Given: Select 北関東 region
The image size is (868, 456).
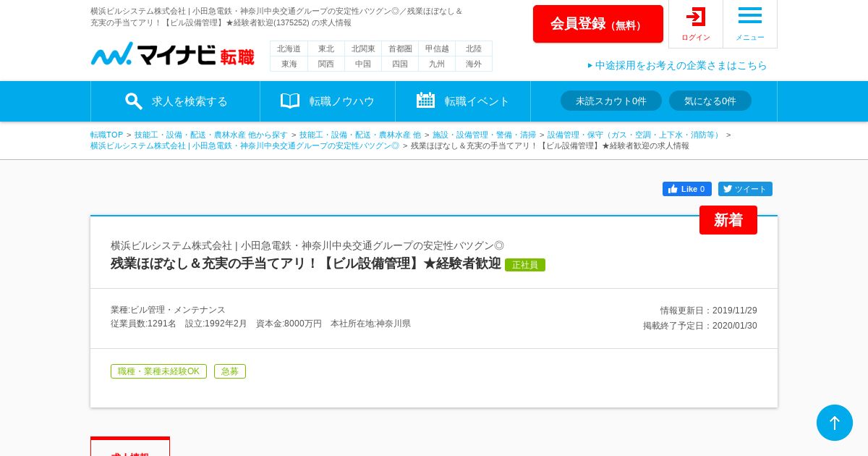Looking at the screenshot, I should click(363, 48).
